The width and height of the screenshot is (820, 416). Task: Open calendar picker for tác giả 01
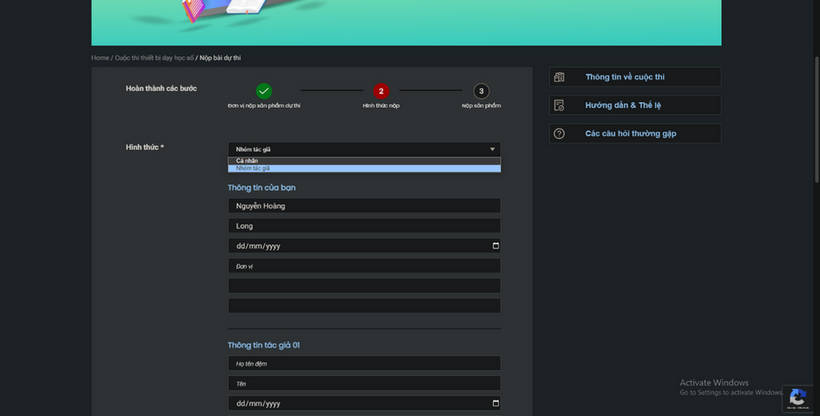(x=495, y=404)
